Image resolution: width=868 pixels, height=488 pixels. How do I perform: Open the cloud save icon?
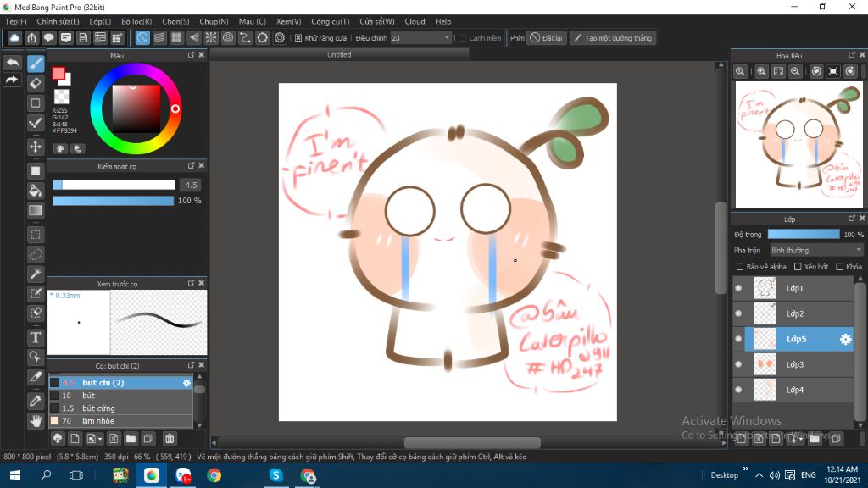coord(14,37)
